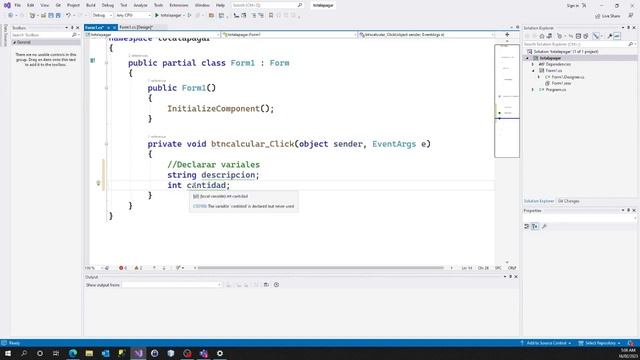This screenshot has height=360, width=640.
Task: Click the warnings count indicator
Action: tap(138, 268)
